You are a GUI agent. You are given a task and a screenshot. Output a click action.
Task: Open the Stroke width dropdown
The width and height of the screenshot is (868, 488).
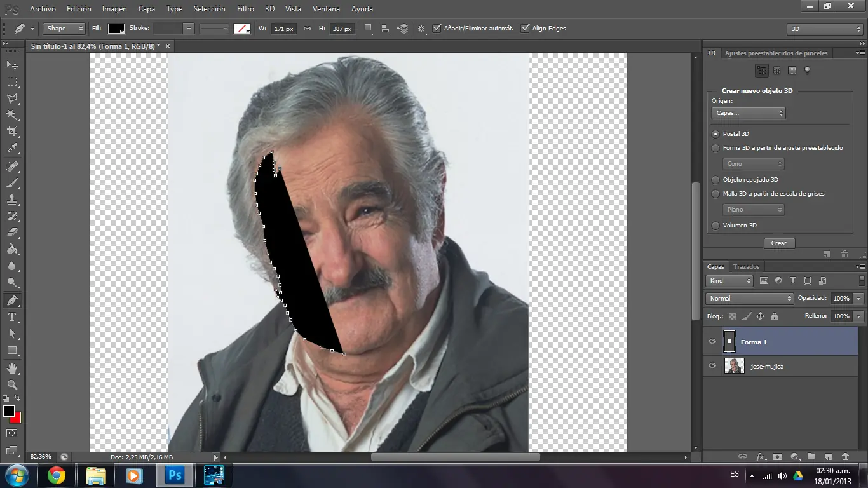tap(188, 29)
